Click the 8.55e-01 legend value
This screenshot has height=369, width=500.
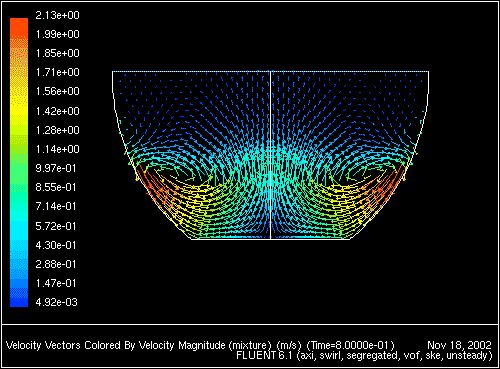tap(56, 187)
